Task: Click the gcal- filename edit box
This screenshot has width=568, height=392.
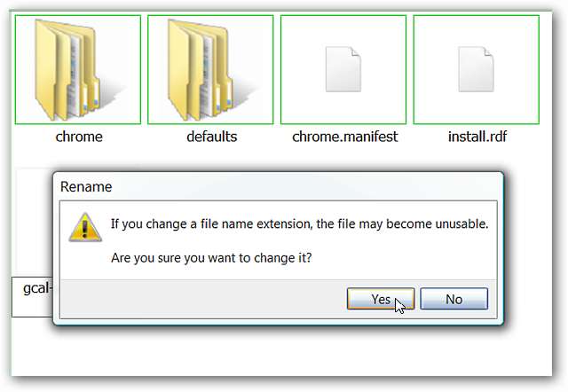Action: [x=32, y=294]
